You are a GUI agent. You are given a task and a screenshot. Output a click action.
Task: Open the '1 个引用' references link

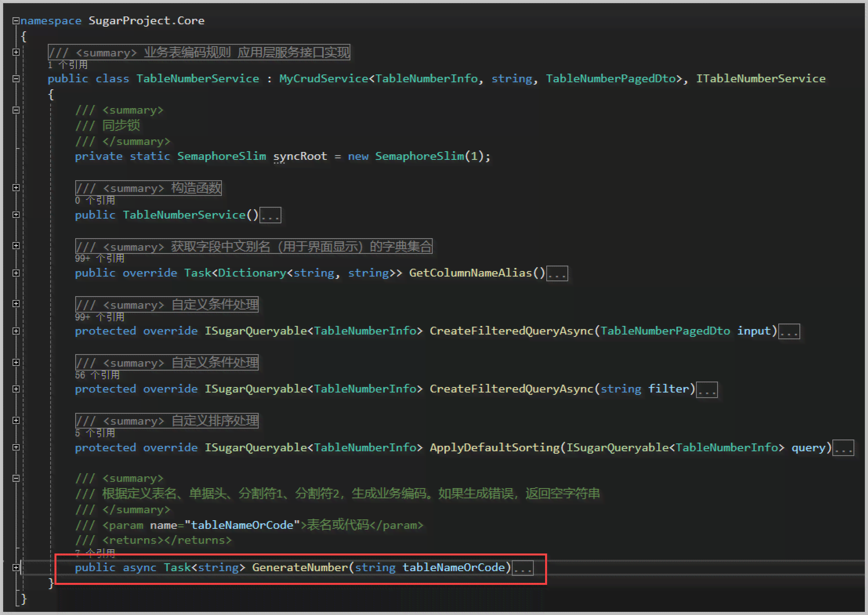point(67,65)
